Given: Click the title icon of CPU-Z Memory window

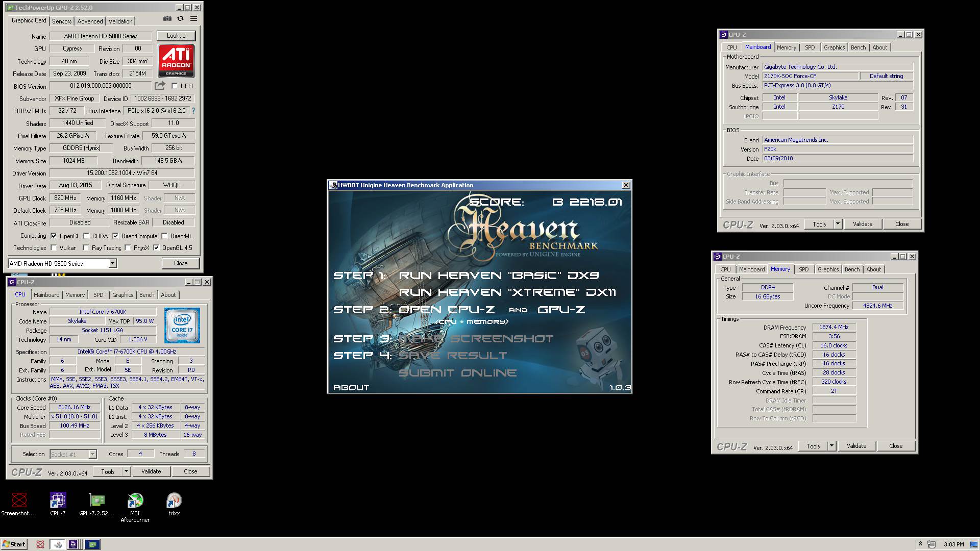Looking at the screenshot, I should point(718,257).
